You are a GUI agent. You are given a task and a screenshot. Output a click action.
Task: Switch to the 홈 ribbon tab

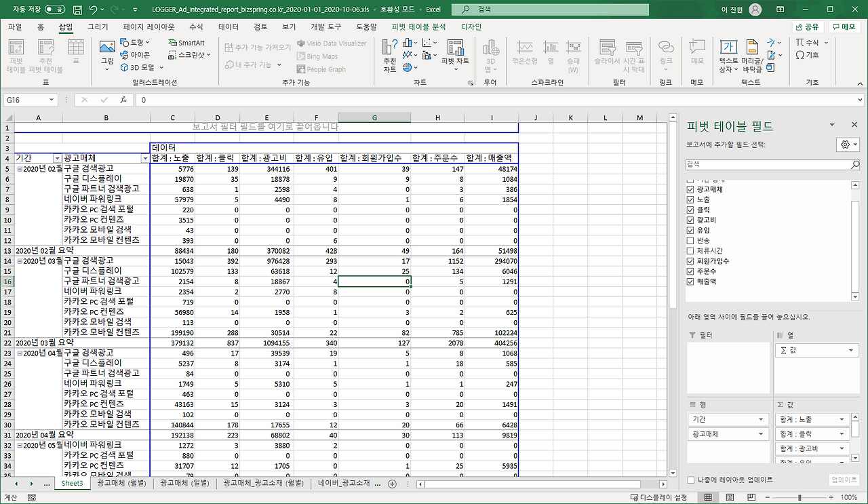[x=41, y=27]
